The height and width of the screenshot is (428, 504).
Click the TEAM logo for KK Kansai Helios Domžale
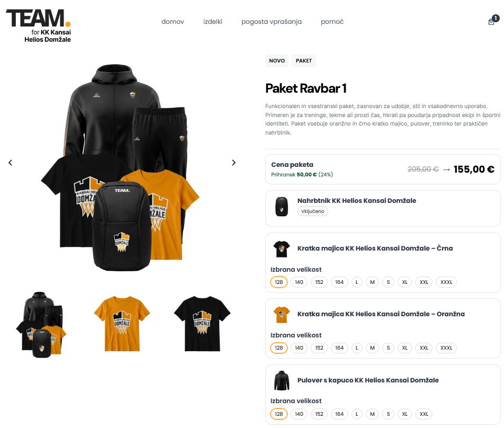[39, 26]
